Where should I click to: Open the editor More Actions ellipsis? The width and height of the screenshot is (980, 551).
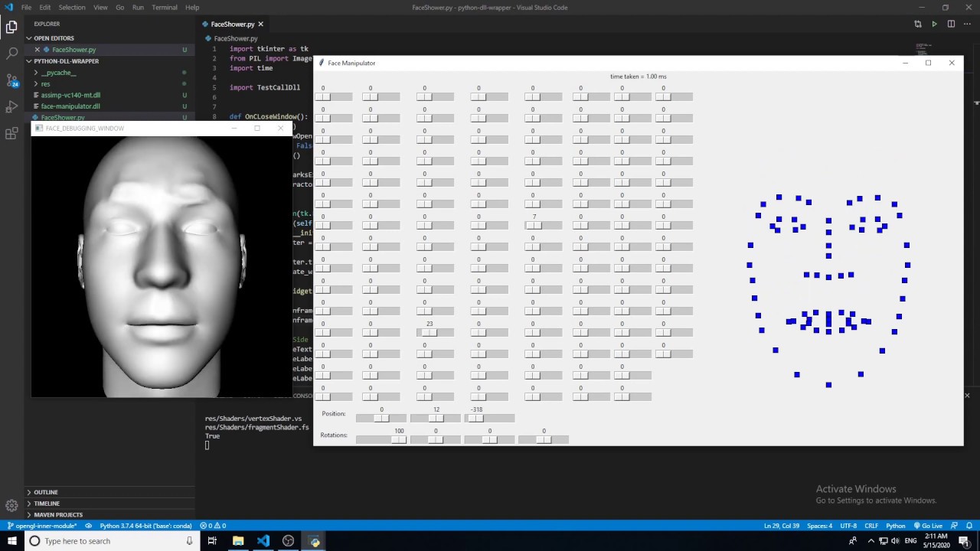click(x=968, y=24)
